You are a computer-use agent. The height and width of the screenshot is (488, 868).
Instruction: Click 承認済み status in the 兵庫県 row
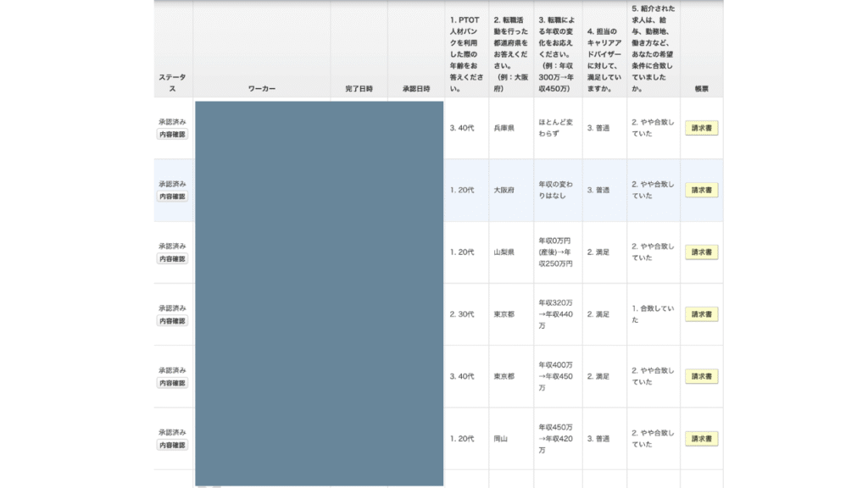pyautogui.click(x=172, y=122)
